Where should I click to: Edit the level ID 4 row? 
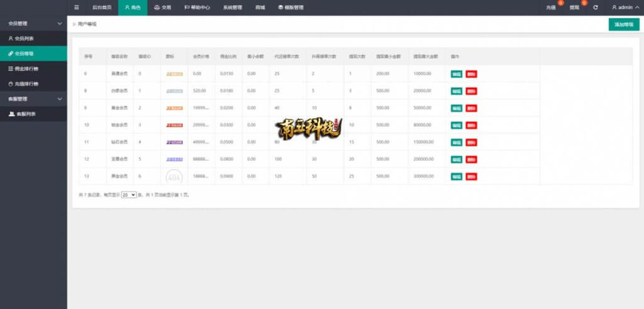[x=457, y=143]
